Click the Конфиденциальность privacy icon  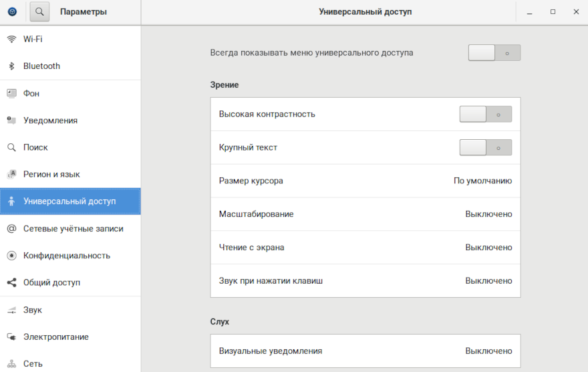click(11, 256)
